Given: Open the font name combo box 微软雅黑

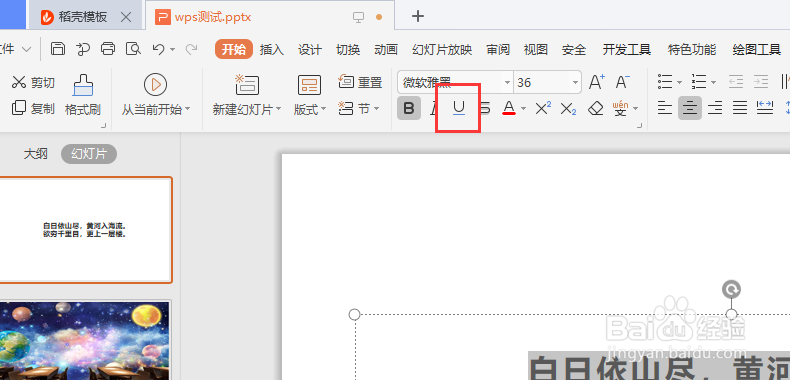Looking at the screenshot, I should (455, 82).
